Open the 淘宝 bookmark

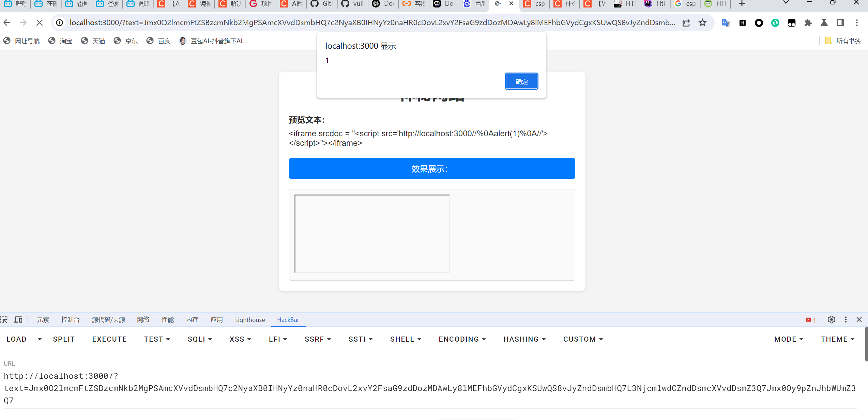point(60,41)
